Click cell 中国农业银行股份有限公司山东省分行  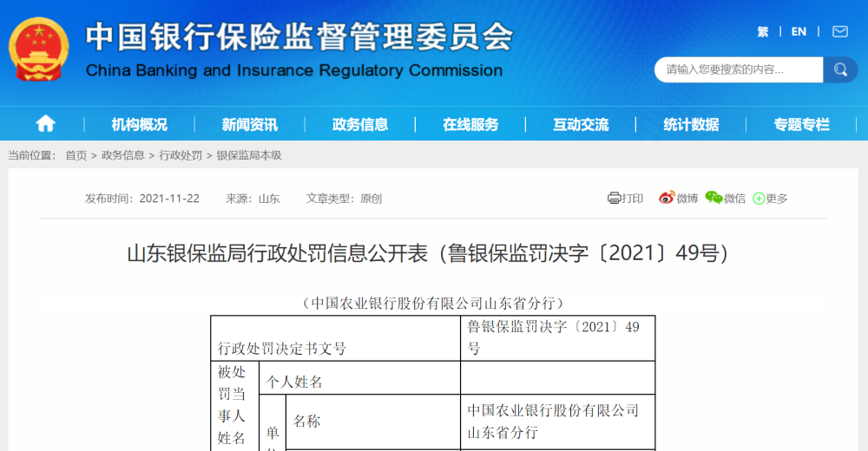pos(557,422)
